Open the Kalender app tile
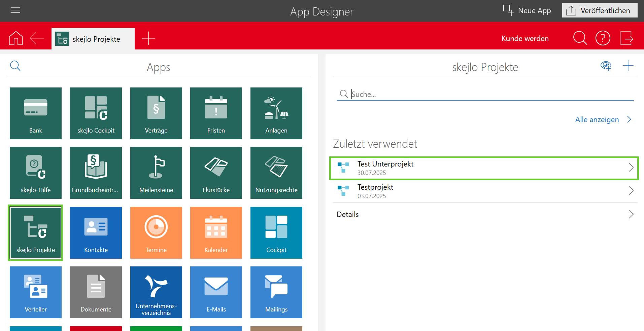Viewport: 644px width, 331px height. pos(216,232)
